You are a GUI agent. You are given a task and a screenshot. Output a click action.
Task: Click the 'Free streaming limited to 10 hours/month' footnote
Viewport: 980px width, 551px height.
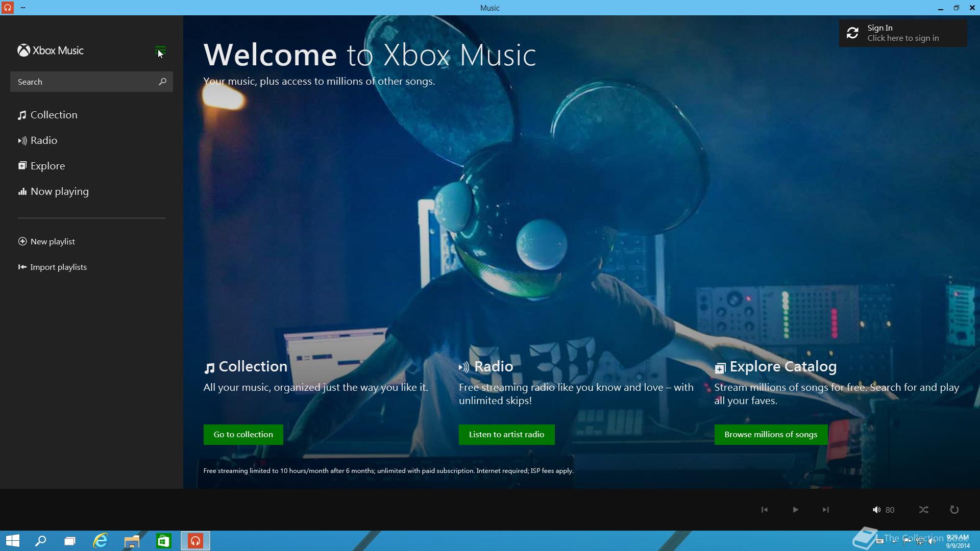click(388, 471)
